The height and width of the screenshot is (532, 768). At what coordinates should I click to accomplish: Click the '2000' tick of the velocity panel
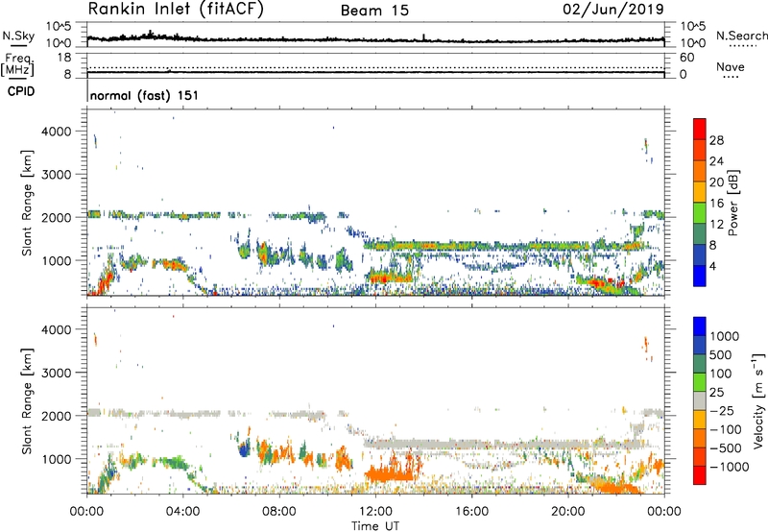pos(57,416)
